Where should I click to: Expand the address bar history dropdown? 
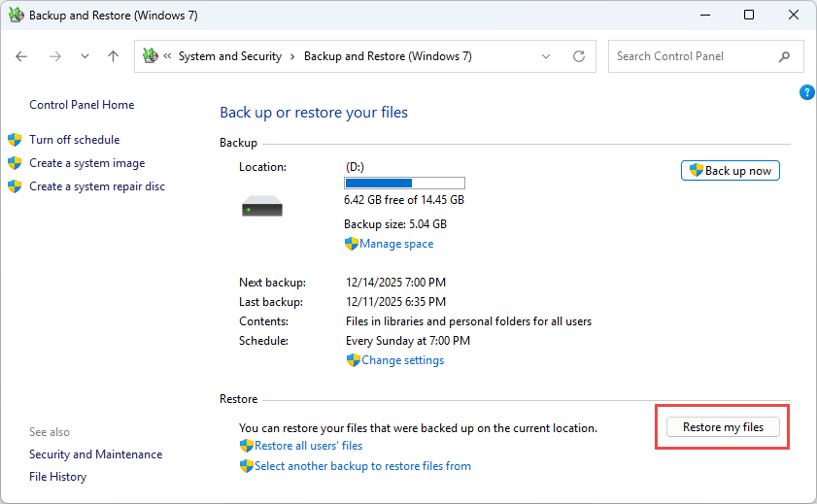(x=546, y=56)
